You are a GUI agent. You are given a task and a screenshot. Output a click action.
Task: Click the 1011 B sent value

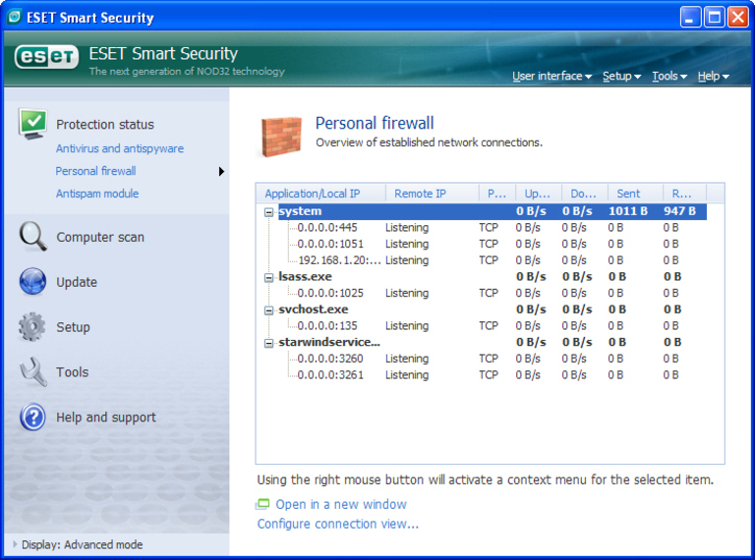(628, 211)
